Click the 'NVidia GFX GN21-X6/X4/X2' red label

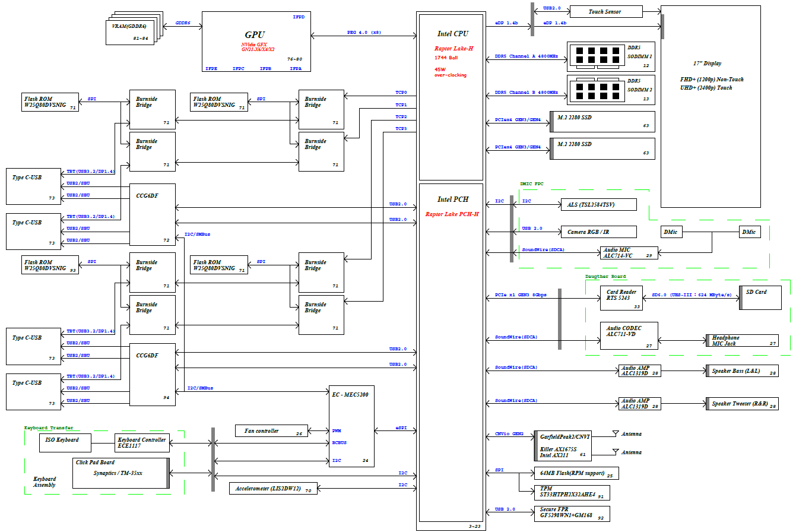pos(258,47)
